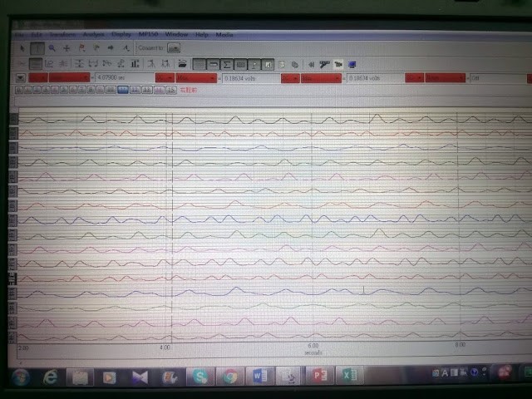Select the arrow pointer tool

pyautogui.click(x=22, y=49)
